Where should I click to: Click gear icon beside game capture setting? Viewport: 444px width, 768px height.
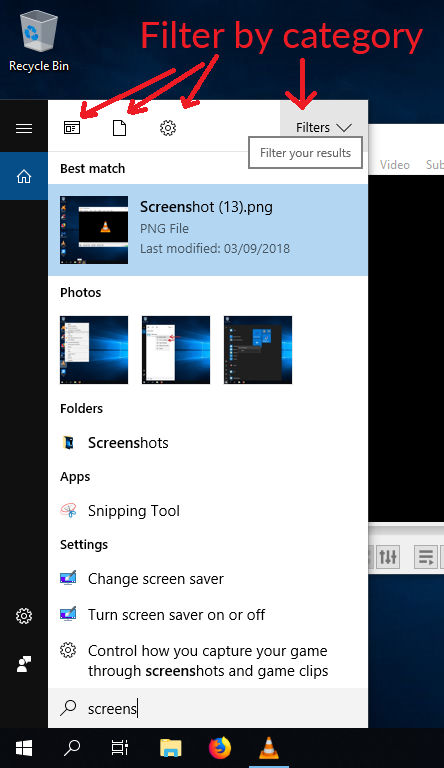(68, 650)
